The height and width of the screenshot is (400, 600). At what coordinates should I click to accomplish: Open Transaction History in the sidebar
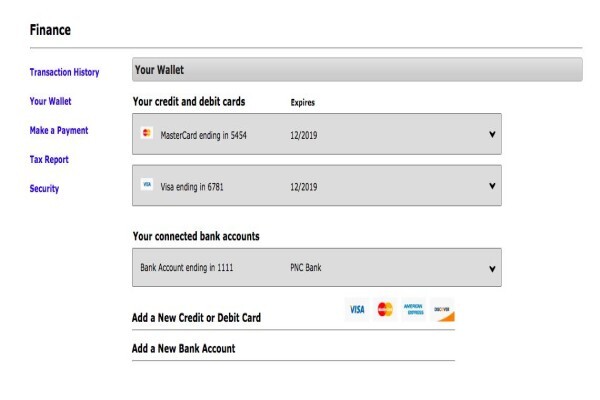point(64,72)
